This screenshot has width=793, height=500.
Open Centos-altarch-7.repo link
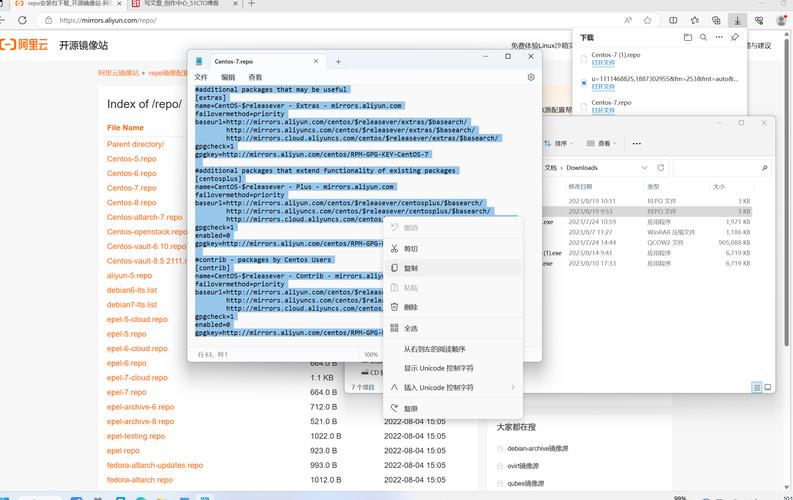(x=145, y=217)
